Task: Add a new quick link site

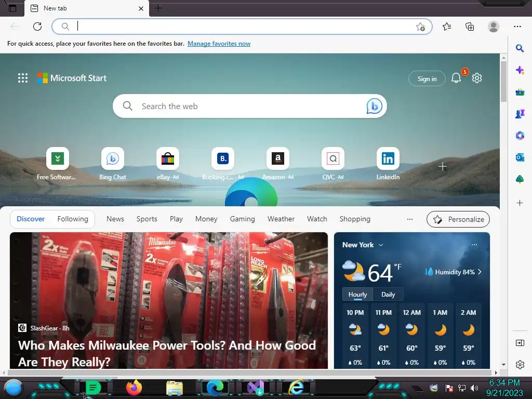Action: (443, 166)
